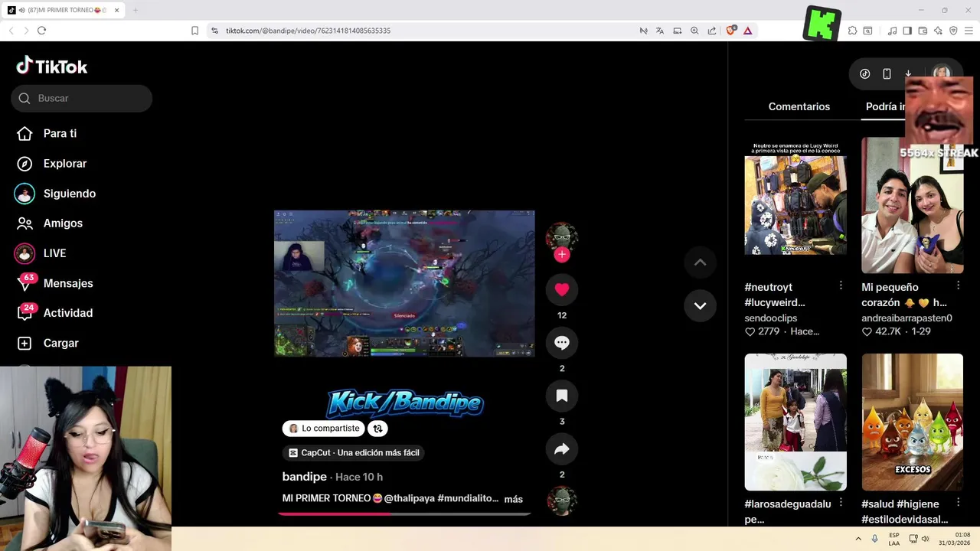Image resolution: width=980 pixels, height=551 pixels.
Task: Open options for #larosadeguadalupe video
Action: [841, 503]
